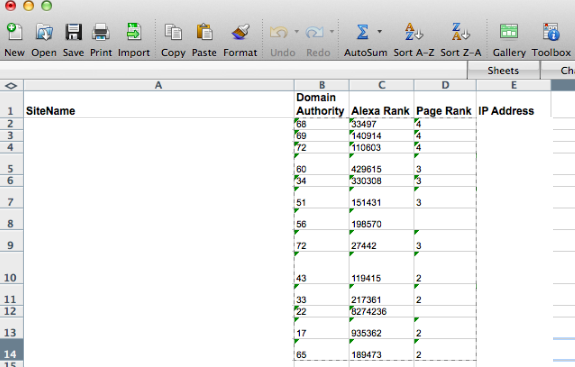Select cell with Alexa rank 935362
This screenshot has width=575, height=367.
pos(381,328)
